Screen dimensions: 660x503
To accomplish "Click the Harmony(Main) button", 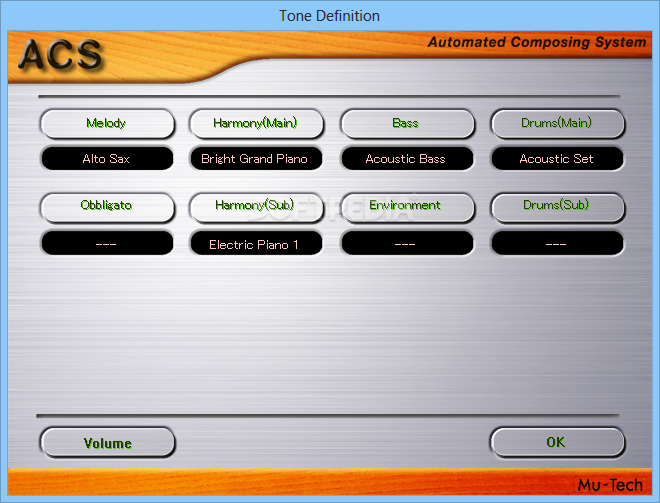I will [x=256, y=124].
